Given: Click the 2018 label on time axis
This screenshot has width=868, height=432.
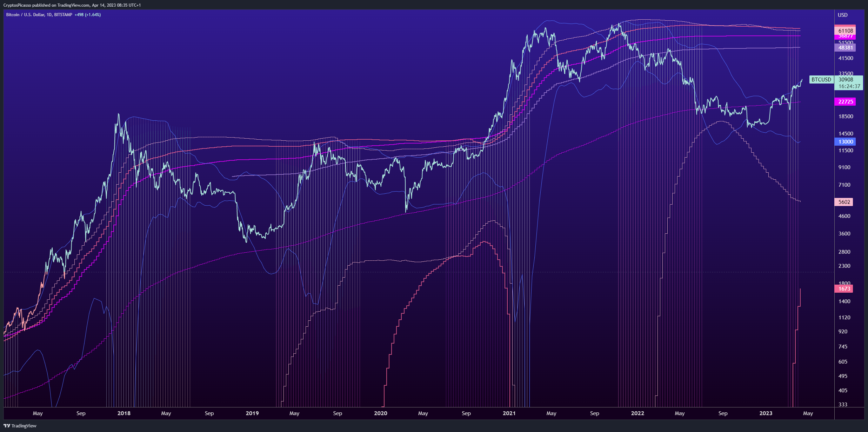Looking at the screenshot, I should click(x=124, y=413).
